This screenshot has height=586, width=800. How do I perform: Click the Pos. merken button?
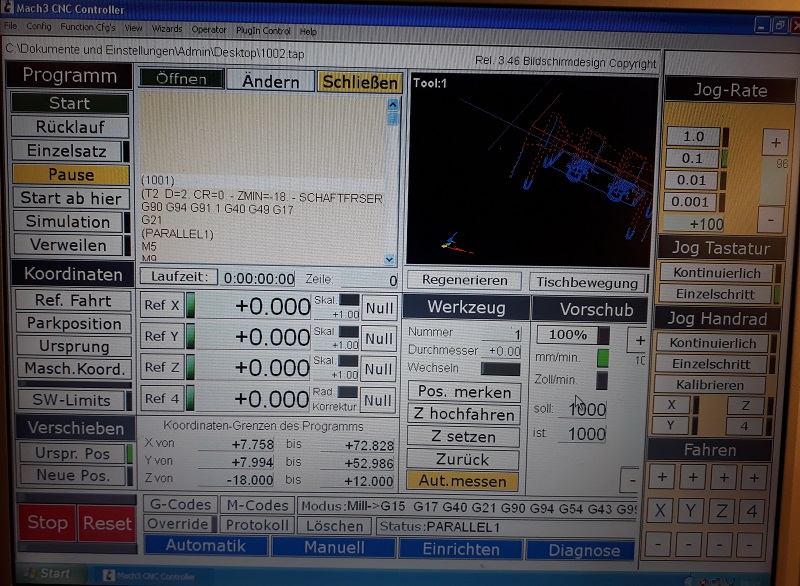click(x=464, y=392)
